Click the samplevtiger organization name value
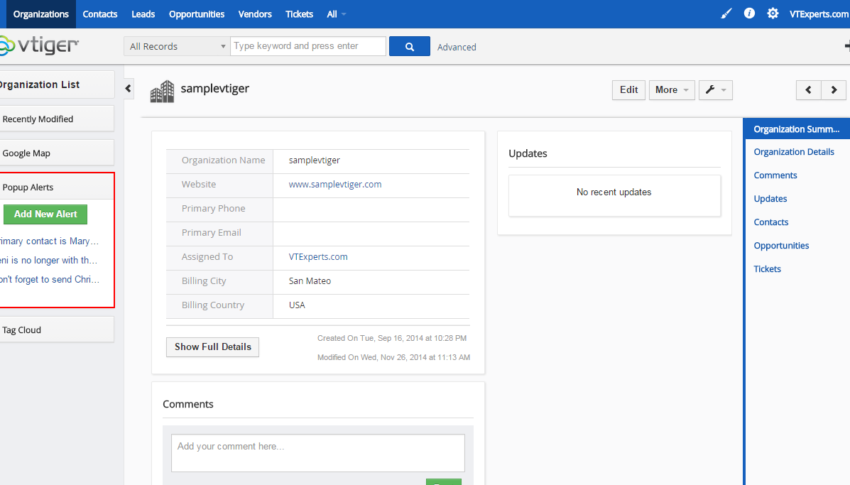 pos(314,160)
